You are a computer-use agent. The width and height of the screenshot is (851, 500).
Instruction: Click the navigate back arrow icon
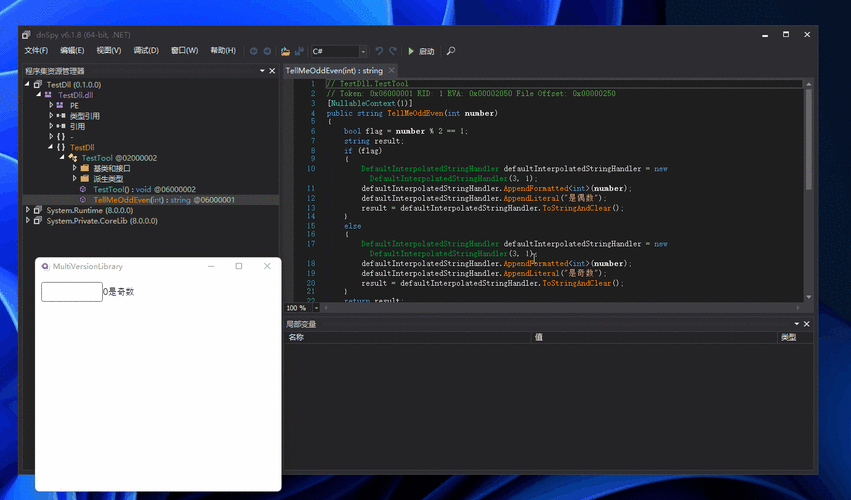click(x=254, y=51)
